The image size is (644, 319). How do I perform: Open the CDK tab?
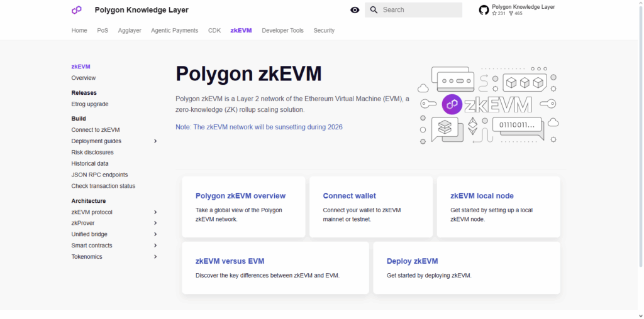[214, 30]
